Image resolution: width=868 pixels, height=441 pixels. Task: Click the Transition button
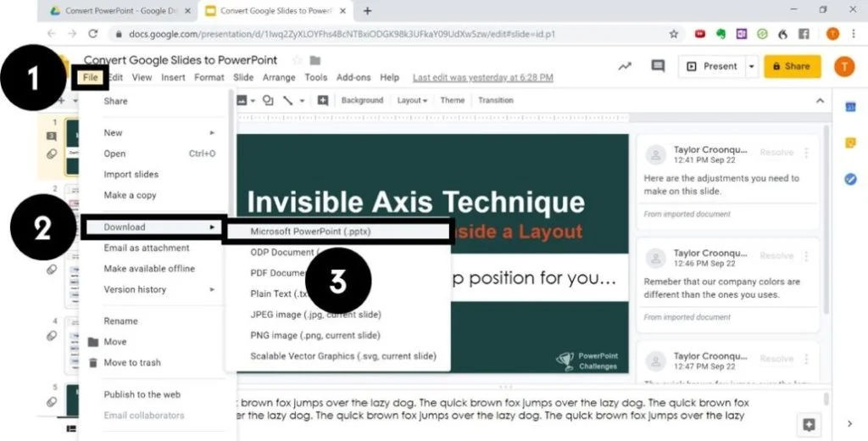pyautogui.click(x=495, y=100)
